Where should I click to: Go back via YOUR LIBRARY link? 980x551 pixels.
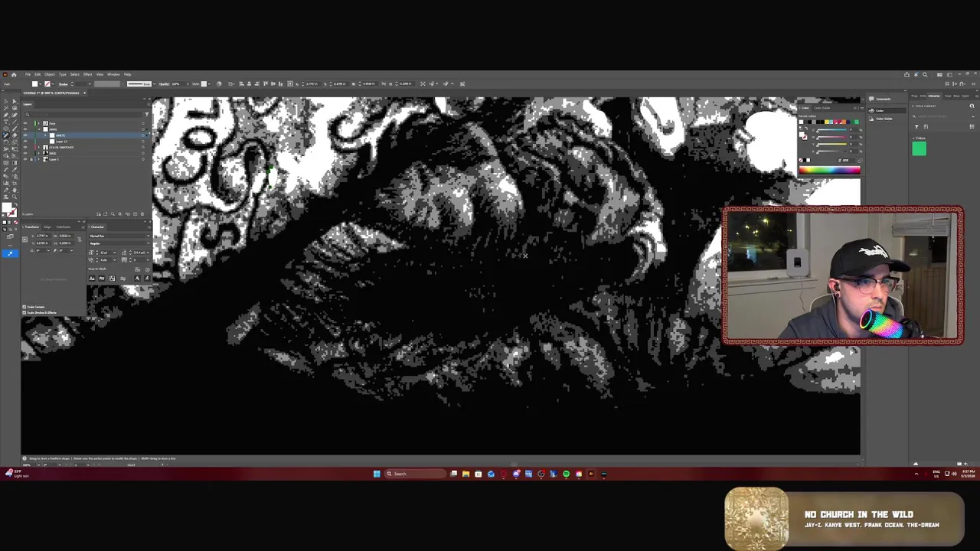(924, 106)
